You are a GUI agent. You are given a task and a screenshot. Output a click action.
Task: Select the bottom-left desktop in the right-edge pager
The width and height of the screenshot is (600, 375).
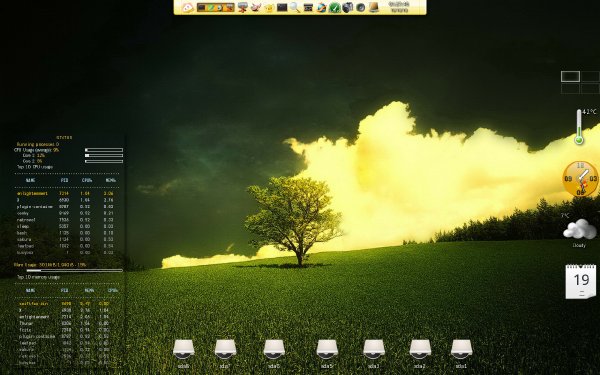[571, 88]
